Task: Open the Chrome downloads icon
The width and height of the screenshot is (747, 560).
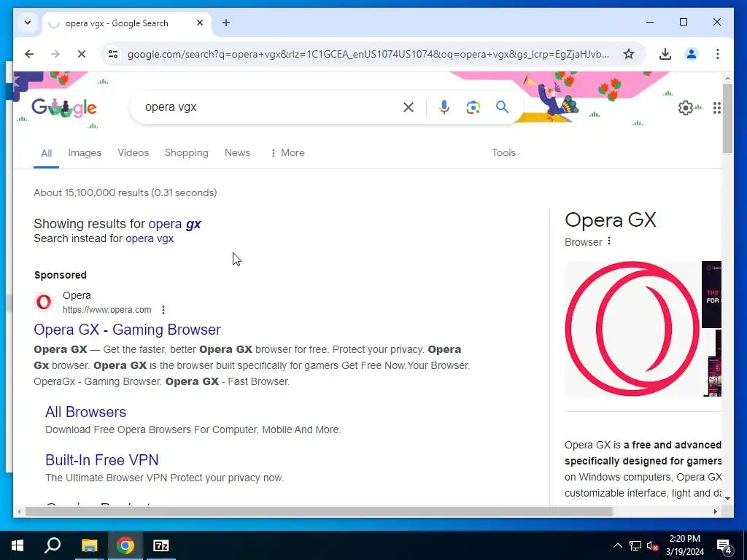Action: pos(665,54)
